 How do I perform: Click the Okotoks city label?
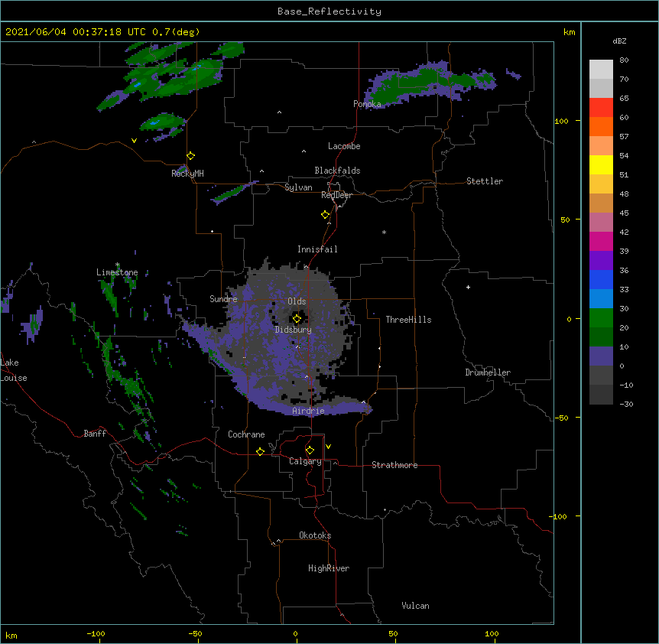click(315, 535)
